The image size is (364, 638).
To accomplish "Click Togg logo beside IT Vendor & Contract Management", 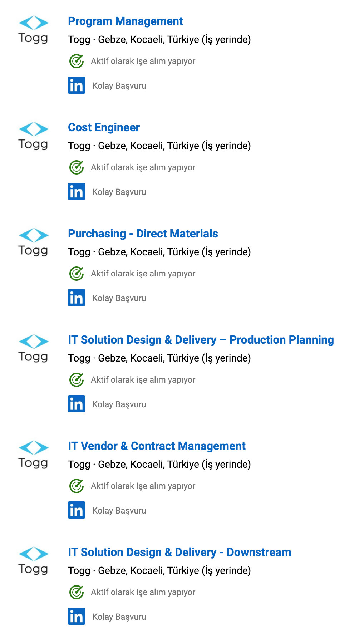I will (33, 455).
